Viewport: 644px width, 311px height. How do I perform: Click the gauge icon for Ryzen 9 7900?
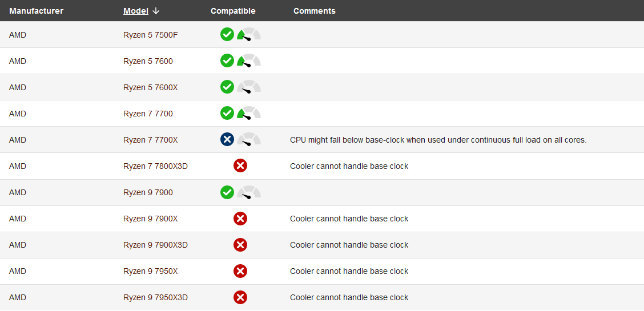tap(249, 192)
